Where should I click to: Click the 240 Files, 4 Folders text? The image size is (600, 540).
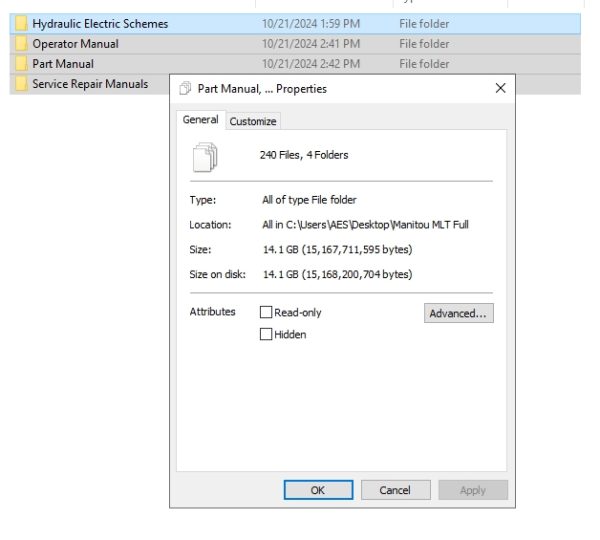tap(304, 155)
